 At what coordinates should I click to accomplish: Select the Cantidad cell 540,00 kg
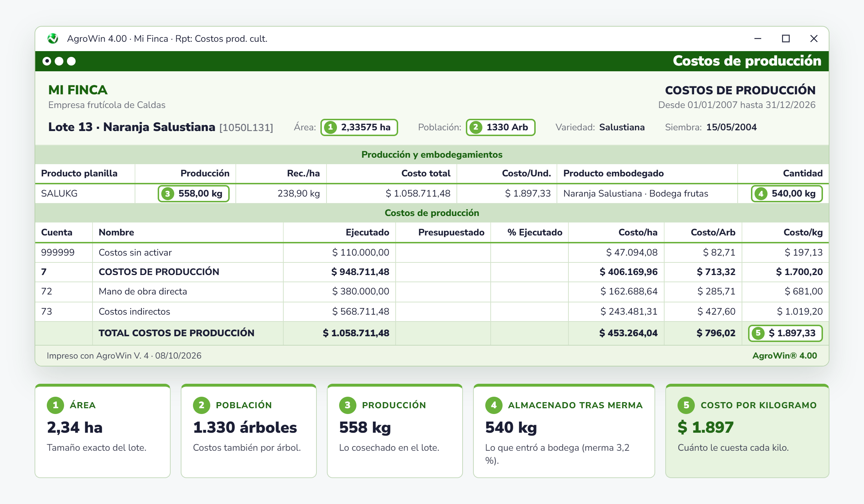coord(787,194)
